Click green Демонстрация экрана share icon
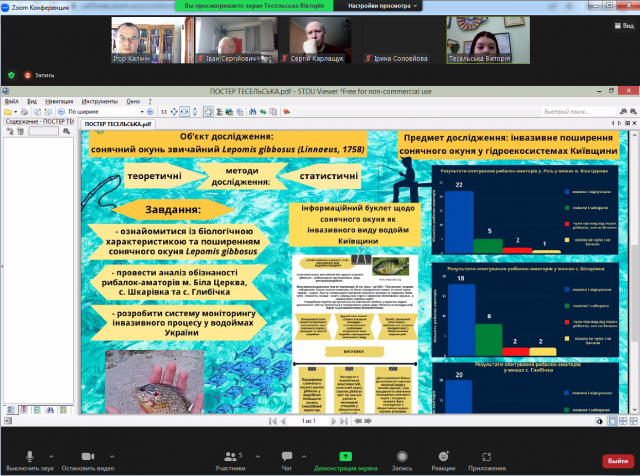The height and width of the screenshot is (476, 640). pyautogui.click(x=346, y=454)
